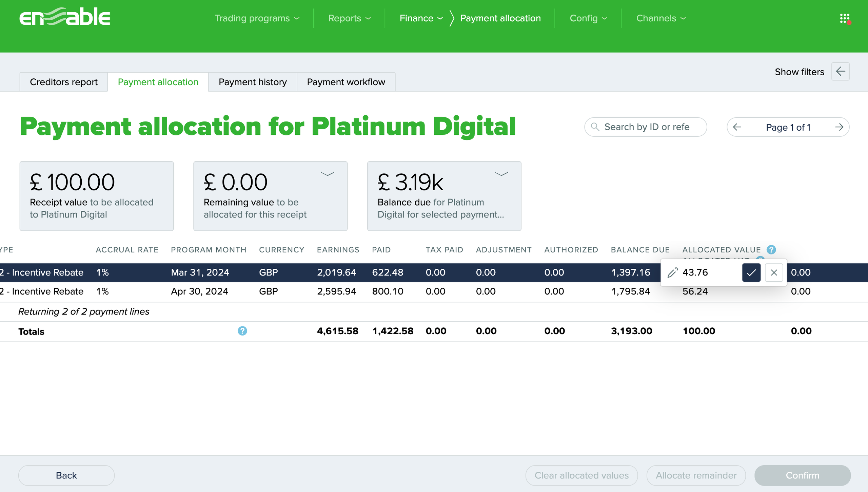Click the Confirm button
Screen dimensions: 868x492
[803, 475]
